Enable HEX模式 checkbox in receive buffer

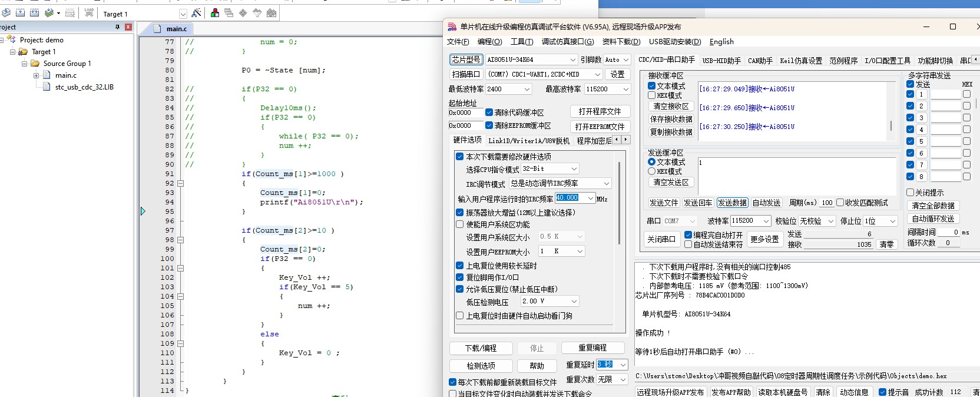652,95
